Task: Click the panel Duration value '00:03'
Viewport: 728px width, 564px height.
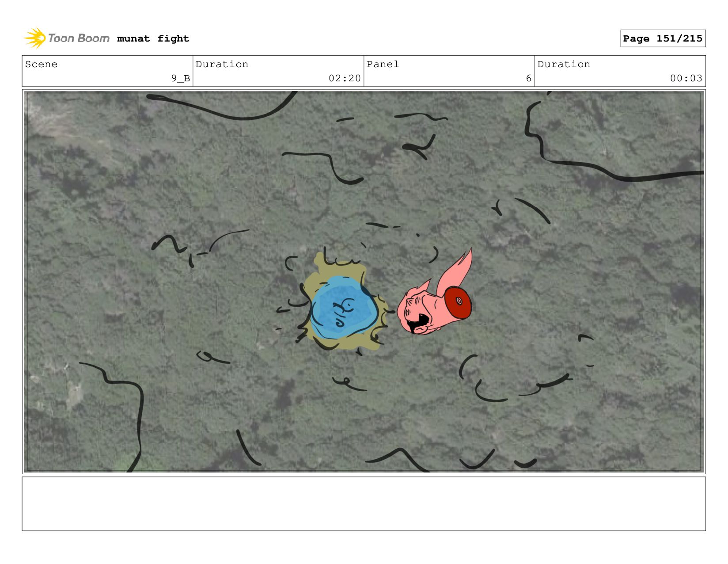Action: click(686, 78)
